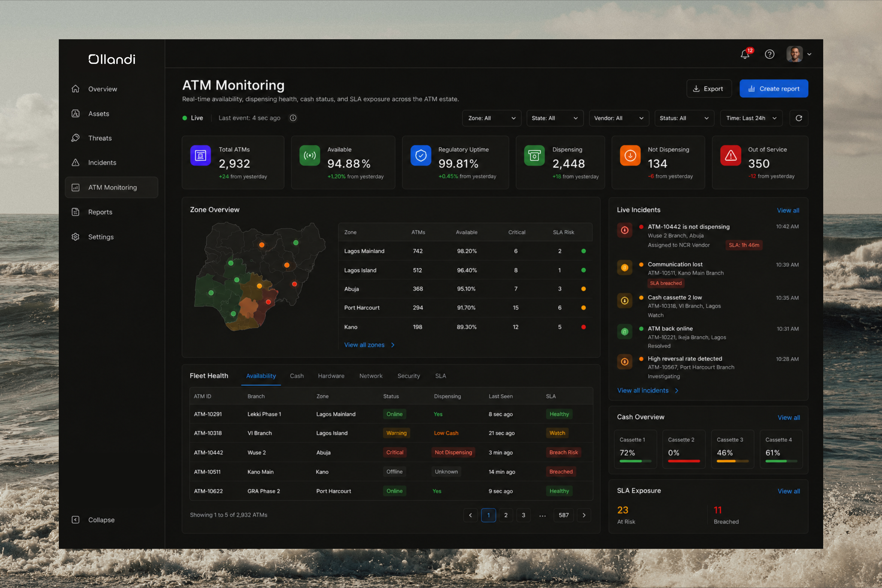Click the Communication lost incident icon
Screen dimensions: 882x588
(x=625, y=267)
